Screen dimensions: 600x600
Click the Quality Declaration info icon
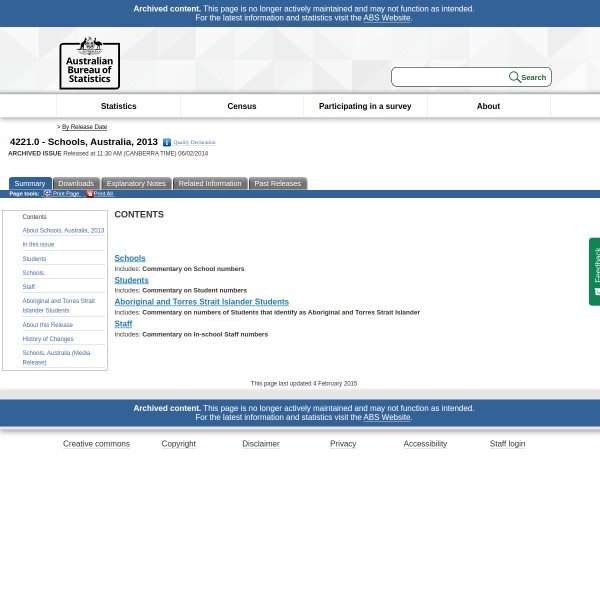coord(167,143)
